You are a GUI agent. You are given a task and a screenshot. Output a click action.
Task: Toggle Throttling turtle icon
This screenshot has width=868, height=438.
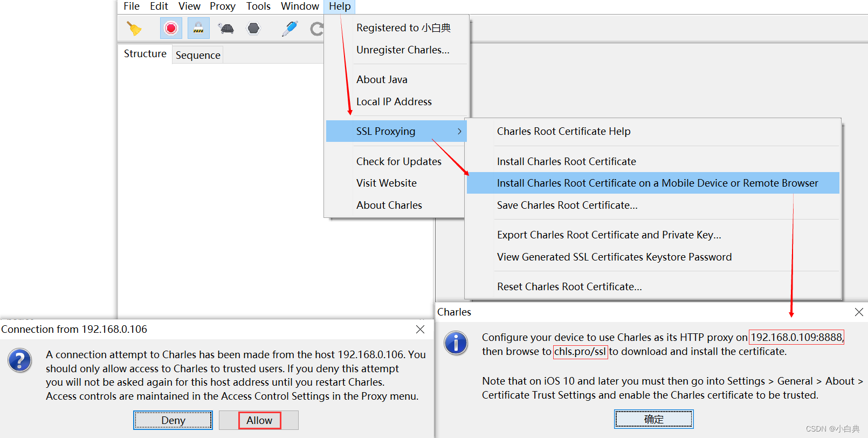tap(226, 28)
